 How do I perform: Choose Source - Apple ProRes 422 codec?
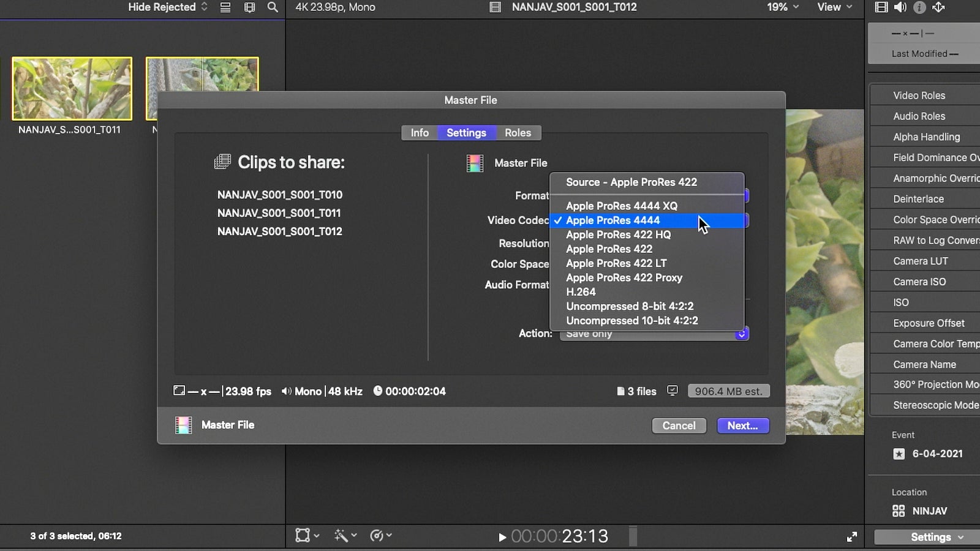[x=647, y=182]
